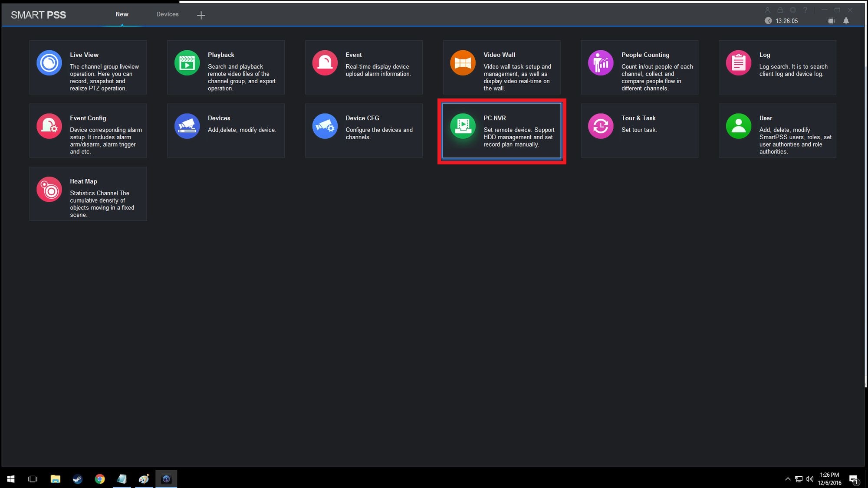Open the settings gear in title bar
868x488 pixels.
(x=793, y=10)
